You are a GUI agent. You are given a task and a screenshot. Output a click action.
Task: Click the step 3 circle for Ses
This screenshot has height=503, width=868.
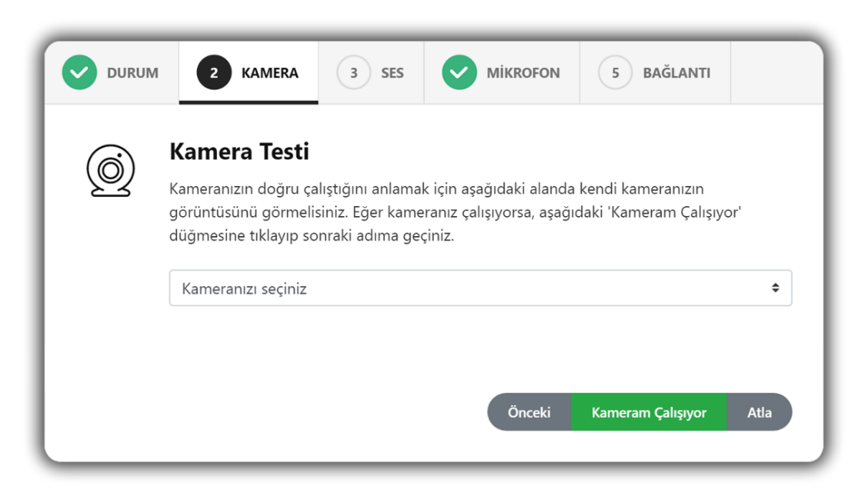354,72
